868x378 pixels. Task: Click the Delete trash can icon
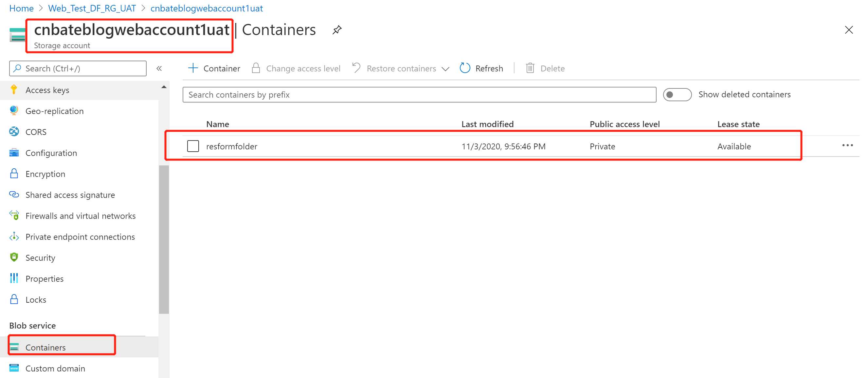530,68
